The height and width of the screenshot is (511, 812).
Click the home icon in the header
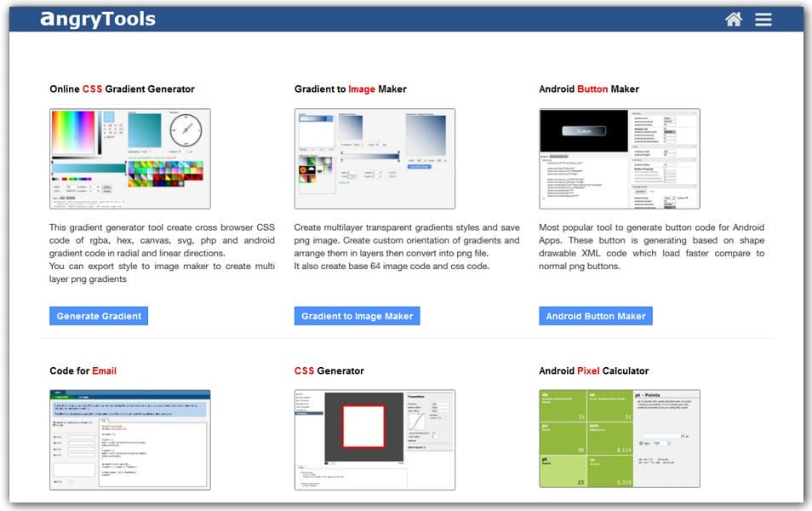[733, 18]
